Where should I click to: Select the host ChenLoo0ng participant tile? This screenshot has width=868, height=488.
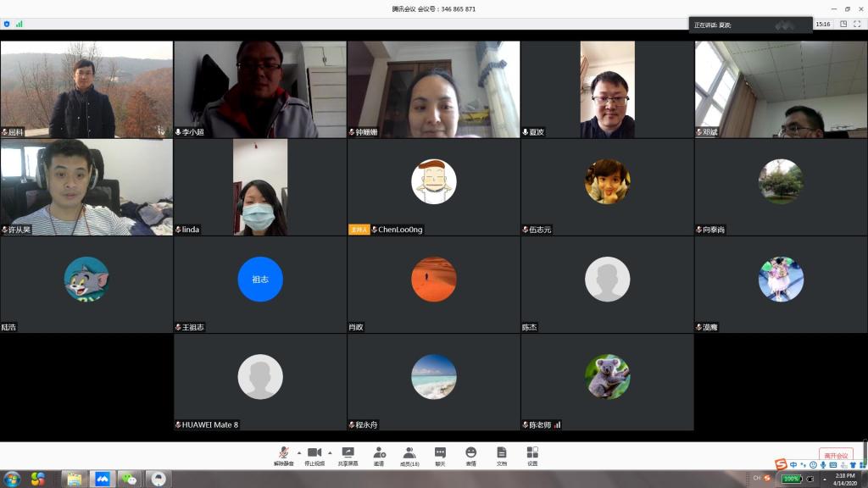(433, 187)
